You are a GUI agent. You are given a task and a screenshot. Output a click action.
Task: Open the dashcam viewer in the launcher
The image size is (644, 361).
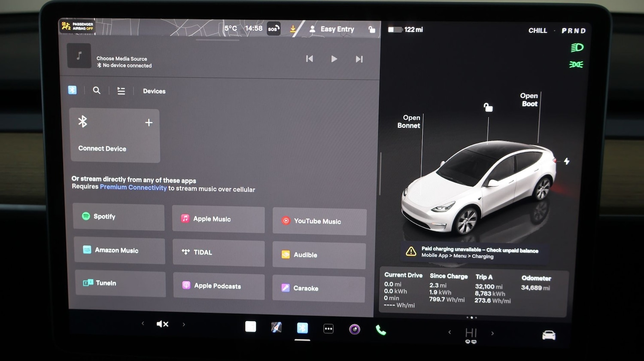(x=354, y=328)
